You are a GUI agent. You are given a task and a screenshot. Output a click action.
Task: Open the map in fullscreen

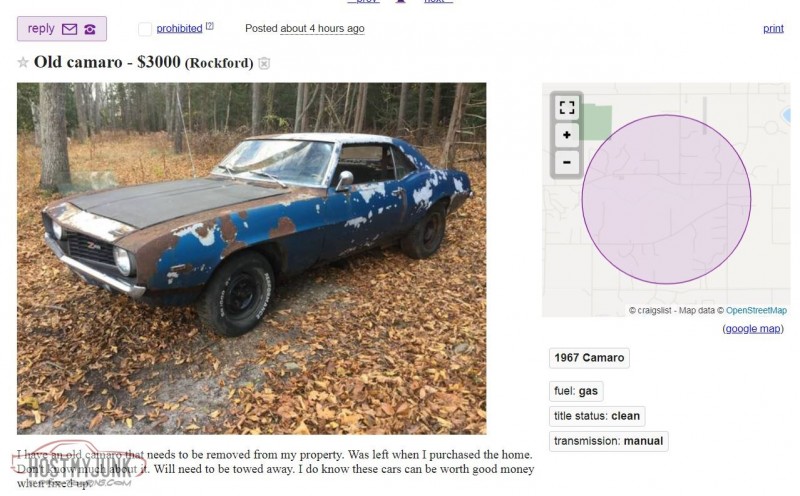coord(567,108)
